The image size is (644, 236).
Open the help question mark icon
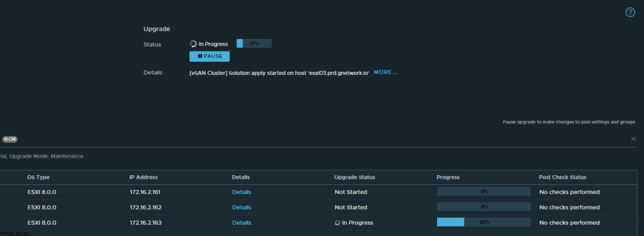(630, 13)
